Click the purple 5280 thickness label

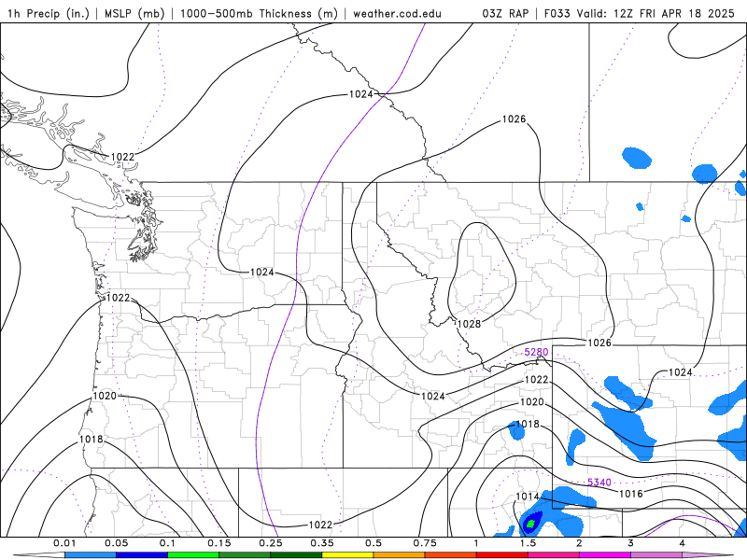(x=536, y=352)
